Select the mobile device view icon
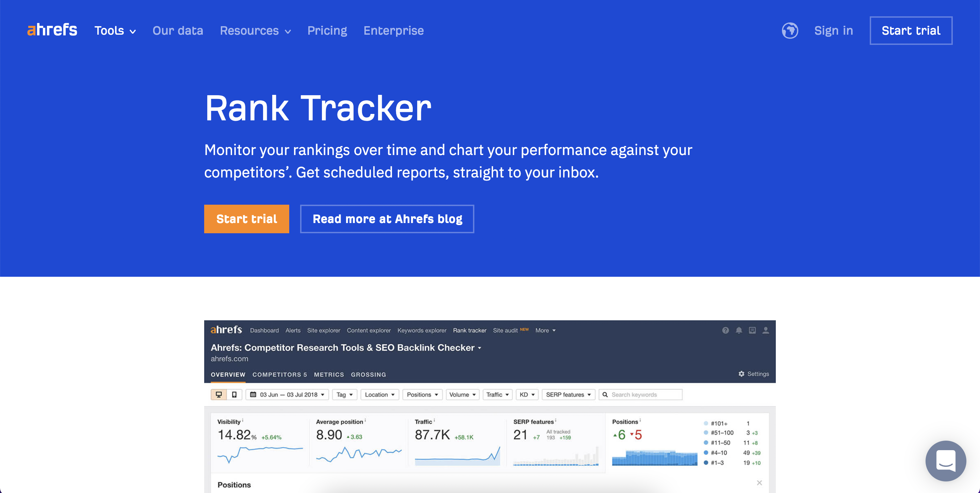 pos(234,394)
